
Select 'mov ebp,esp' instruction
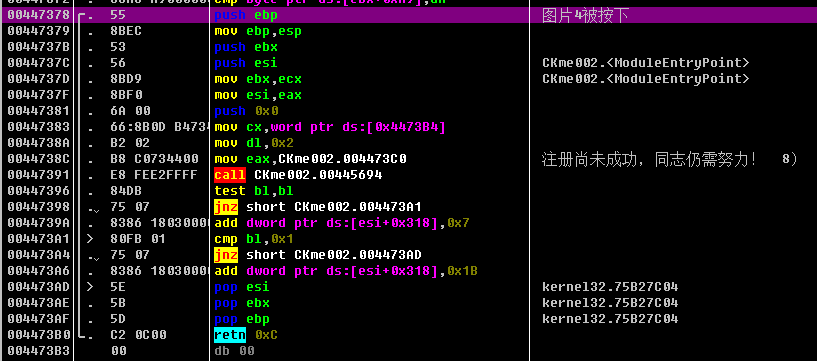tap(258, 31)
